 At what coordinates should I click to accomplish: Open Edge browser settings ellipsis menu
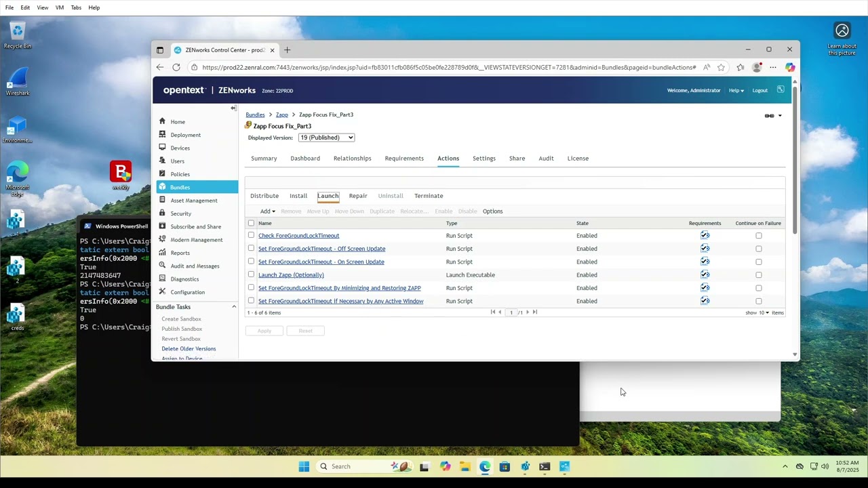click(773, 67)
